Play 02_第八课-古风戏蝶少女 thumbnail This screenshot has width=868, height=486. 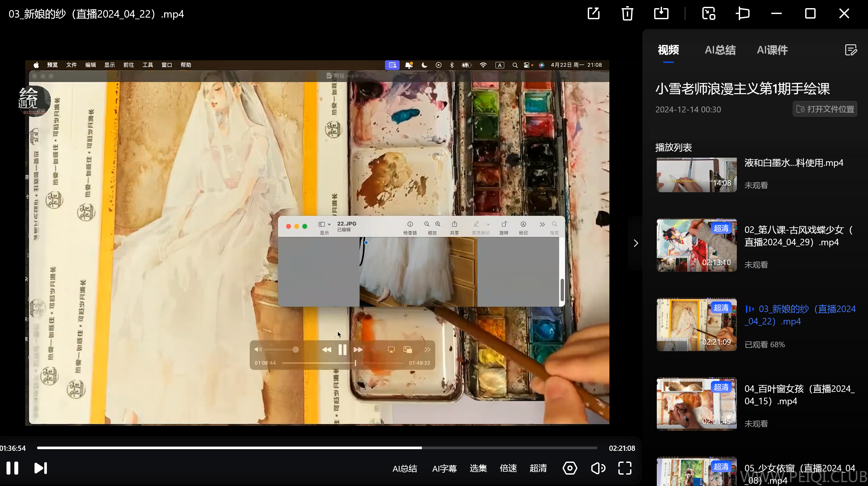[x=696, y=245]
